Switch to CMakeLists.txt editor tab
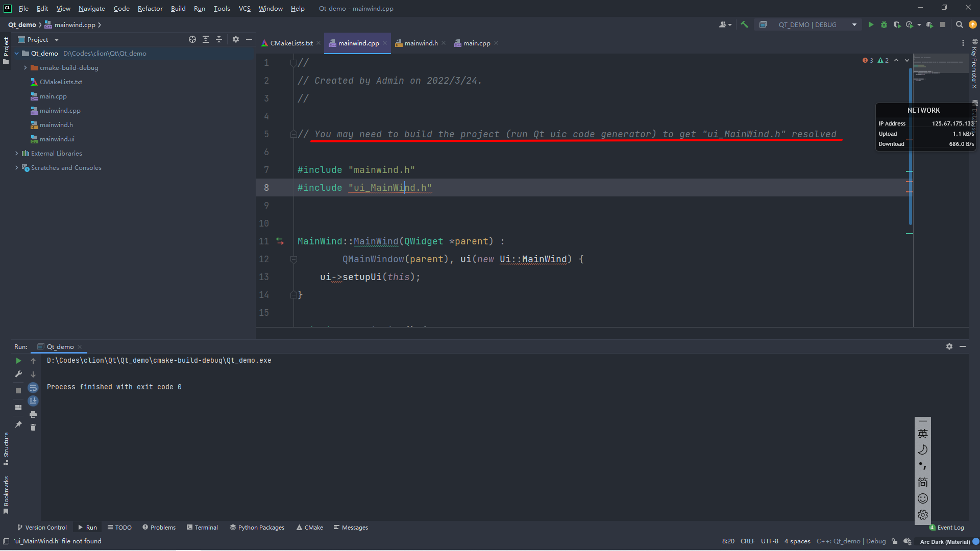Image resolution: width=980 pixels, height=551 pixels. [291, 43]
